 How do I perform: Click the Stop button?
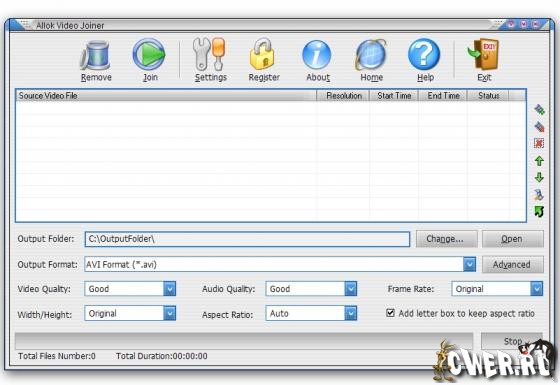coord(512,341)
